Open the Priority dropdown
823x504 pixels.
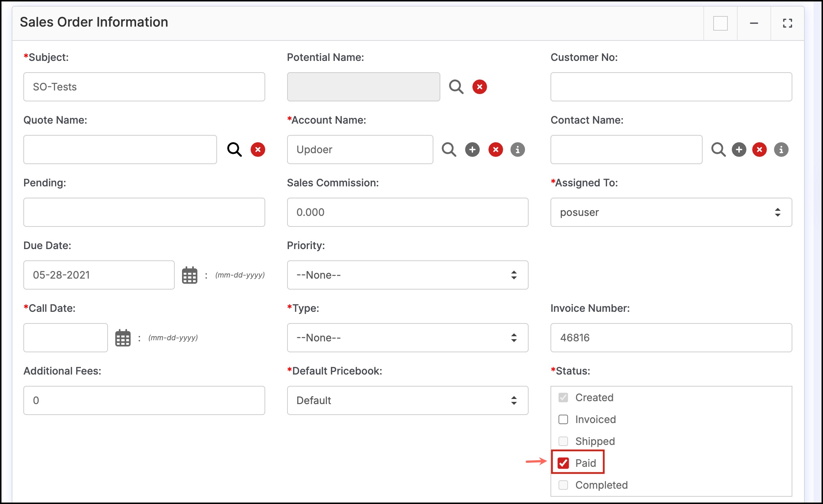point(407,275)
